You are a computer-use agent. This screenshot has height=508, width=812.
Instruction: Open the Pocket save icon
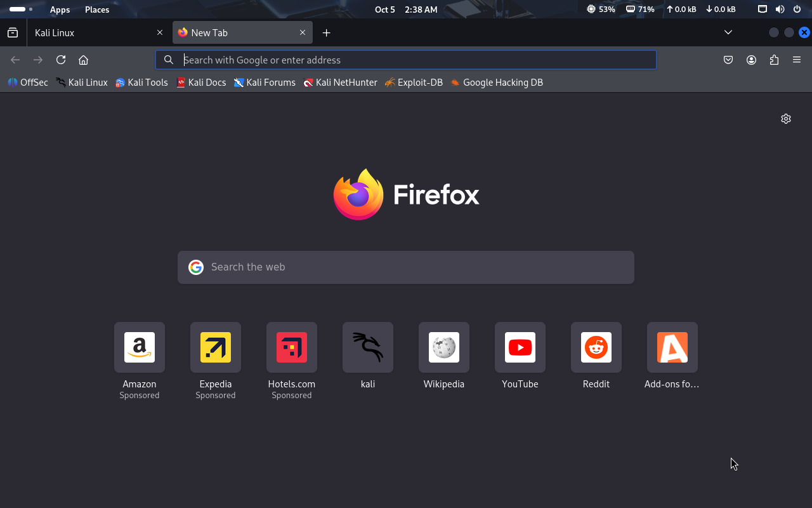pos(728,60)
